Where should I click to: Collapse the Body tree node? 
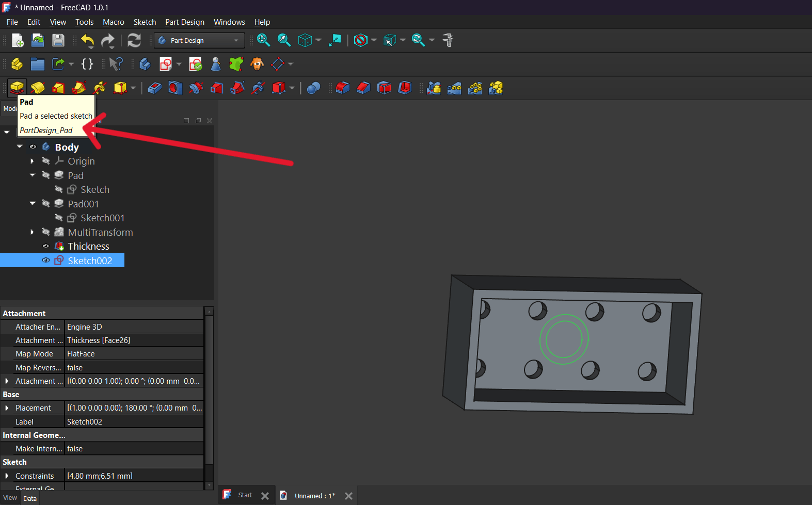click(20, 147)
